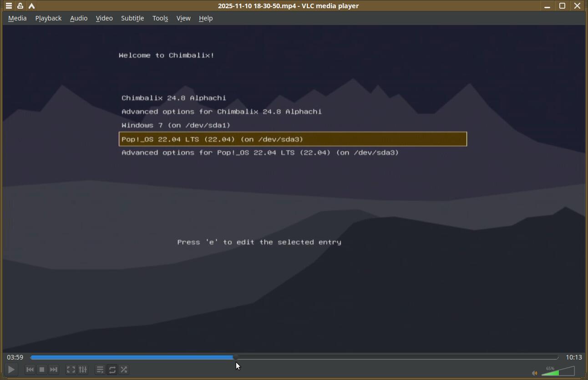Open the Help menu
588x380 pixels.
click(x=206, y=18)
